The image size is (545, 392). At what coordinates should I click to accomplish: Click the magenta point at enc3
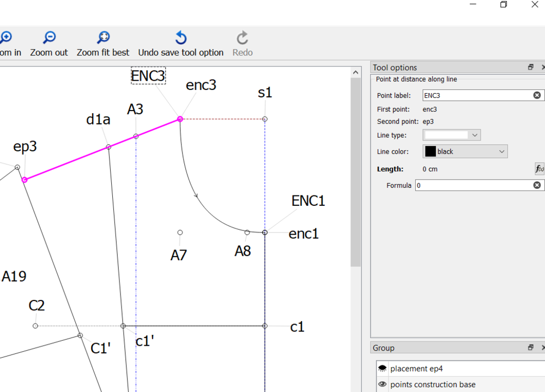(x=180, y=119)
